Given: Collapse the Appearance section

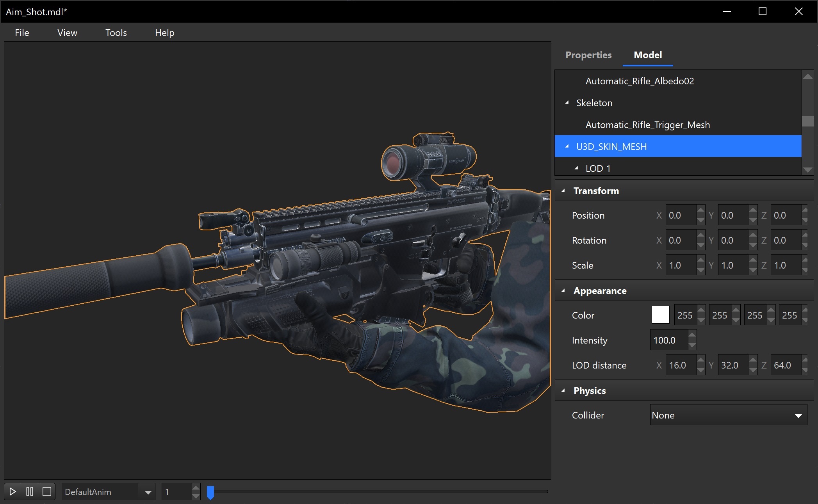Looking at the screenshot, I should 563,290.
